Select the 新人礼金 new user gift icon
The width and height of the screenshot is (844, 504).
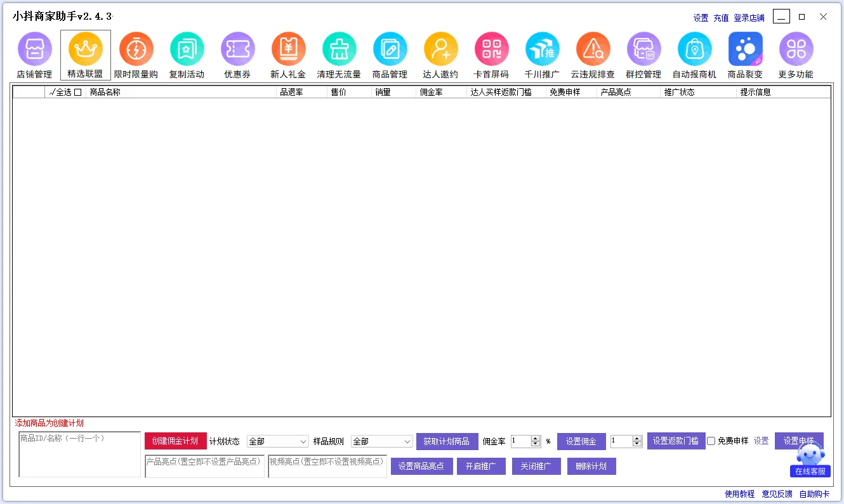coord(288,49)
